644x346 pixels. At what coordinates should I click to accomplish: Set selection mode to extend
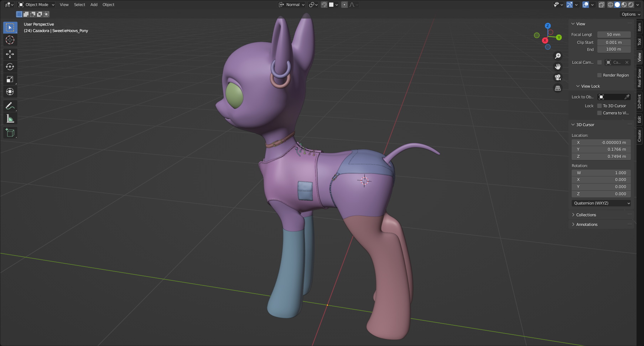(26, 14)
